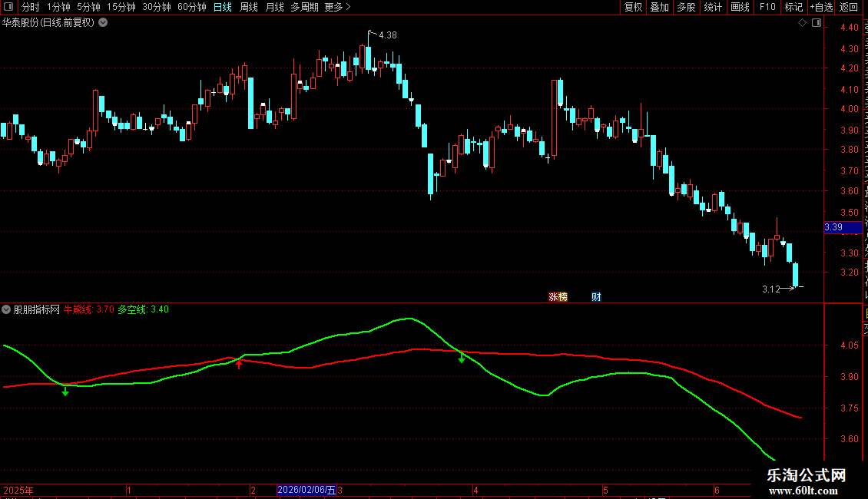868x499 pixels.
Task: Click the month 4 timeline marker
Action: tap(475, 490)
